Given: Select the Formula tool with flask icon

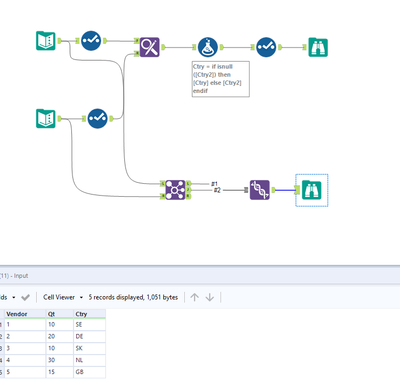Looking at the screenshot, I should click(208, 47).
